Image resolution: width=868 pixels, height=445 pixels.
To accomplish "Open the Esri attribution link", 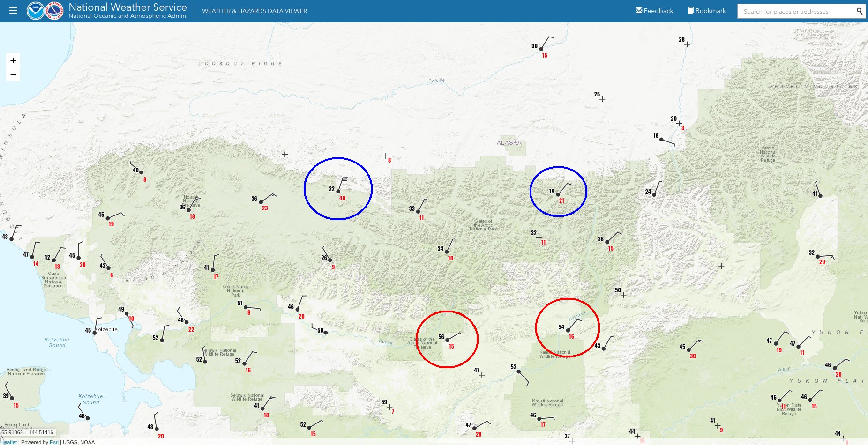I will click(x=53, y=442).
